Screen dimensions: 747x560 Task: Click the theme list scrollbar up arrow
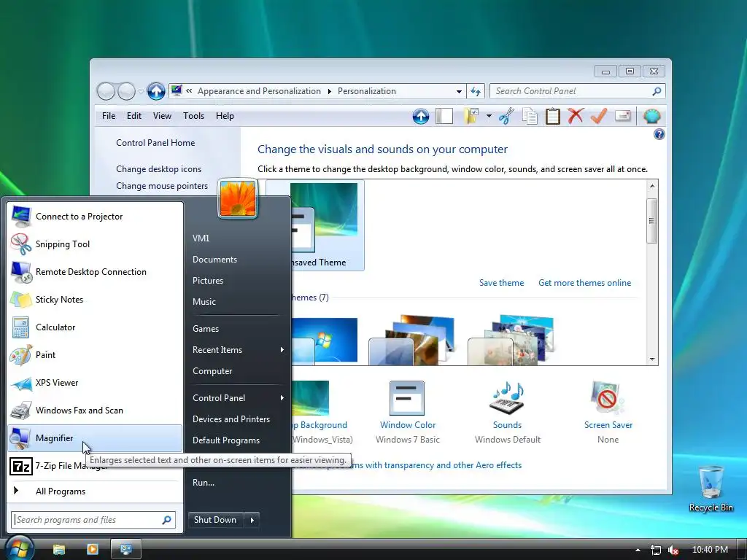point(652,186)
